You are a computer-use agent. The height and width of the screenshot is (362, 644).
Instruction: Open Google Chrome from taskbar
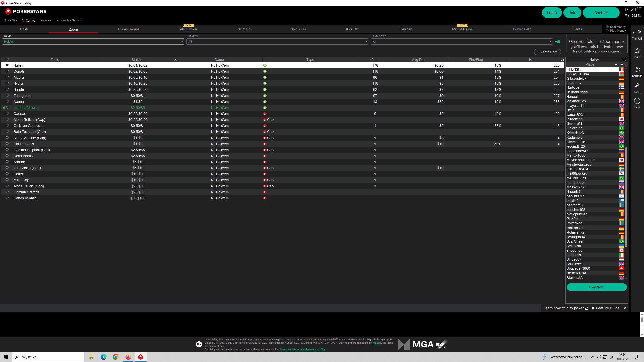coord(116,357)
